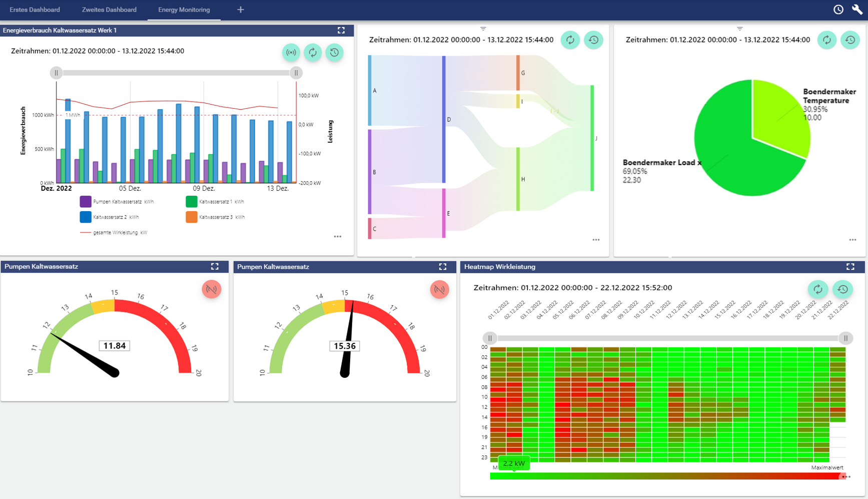Click history icon in Sankey diagram widget

pos(593,40)
